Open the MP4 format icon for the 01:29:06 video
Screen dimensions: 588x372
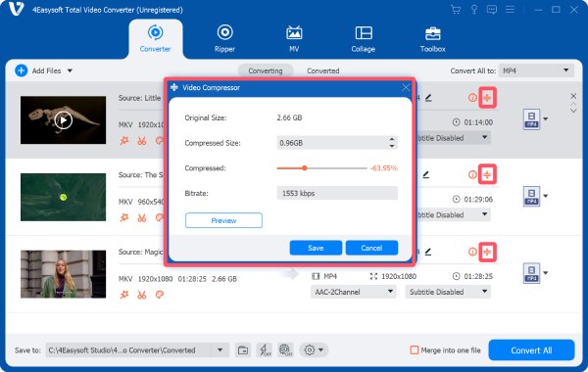point(531,197)
